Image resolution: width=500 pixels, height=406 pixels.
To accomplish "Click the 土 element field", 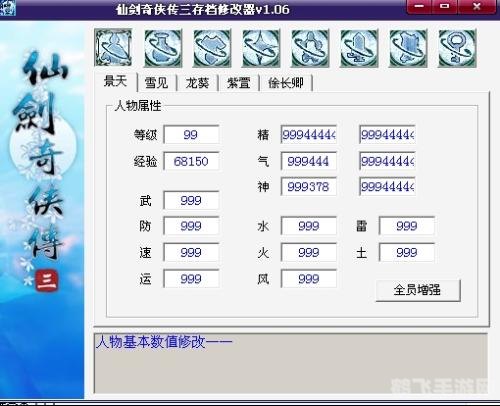I will click(x=407, y=253).
